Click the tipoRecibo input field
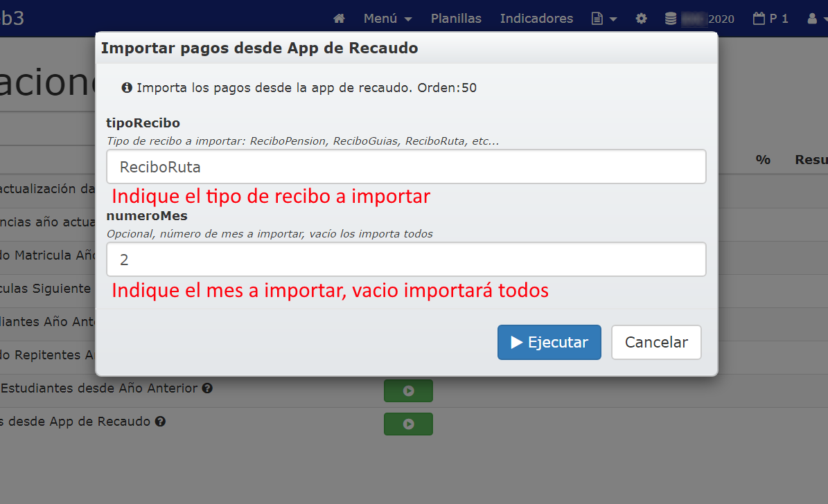 pos(406,167)
